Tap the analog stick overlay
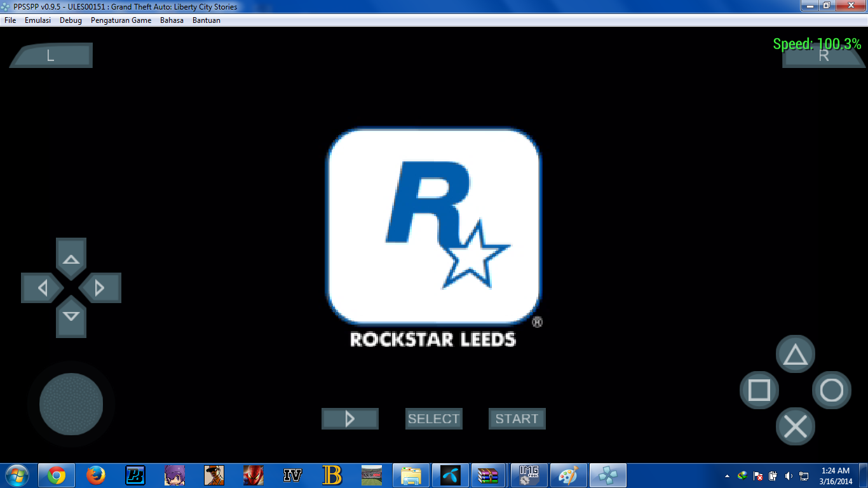Screen dimensions: 868x488 (x=71, y=404)
